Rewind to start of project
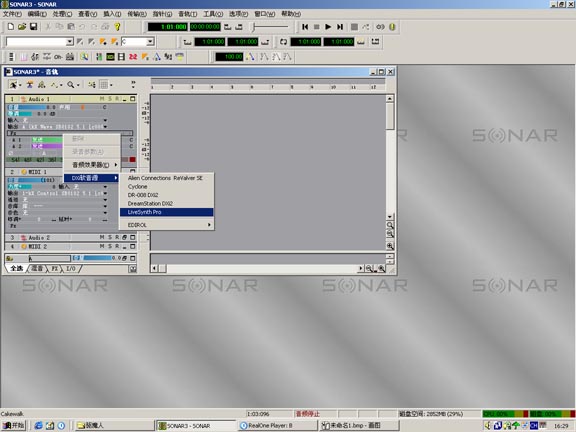Viewport: 576px width, 432px height. pos(305,27)
